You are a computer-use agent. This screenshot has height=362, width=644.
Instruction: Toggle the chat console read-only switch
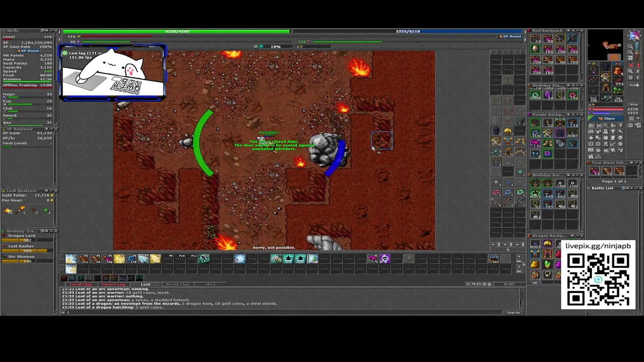pos(509,284)
